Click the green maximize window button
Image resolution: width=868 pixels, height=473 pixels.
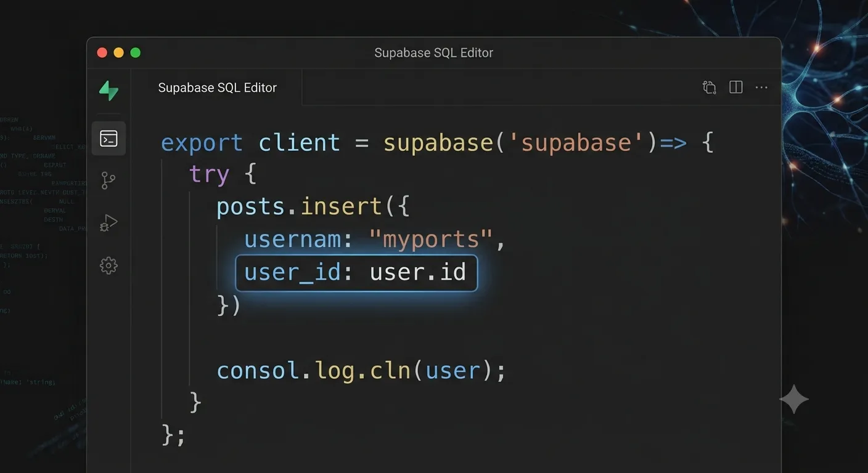coord(136,53)
